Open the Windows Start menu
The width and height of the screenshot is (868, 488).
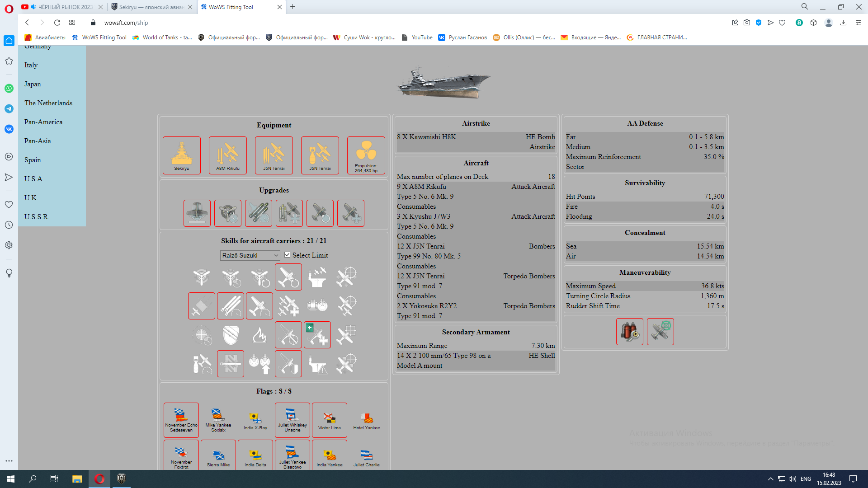tap(11, 479)
